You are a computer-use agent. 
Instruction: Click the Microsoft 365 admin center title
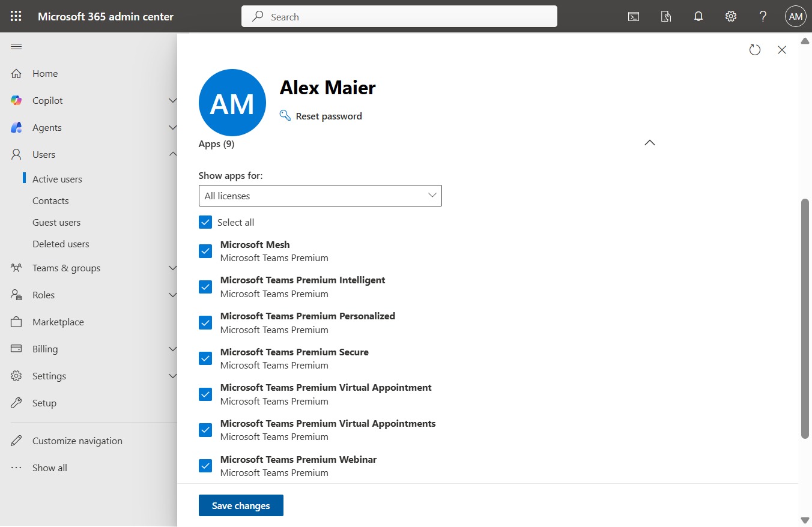[106, 17]
